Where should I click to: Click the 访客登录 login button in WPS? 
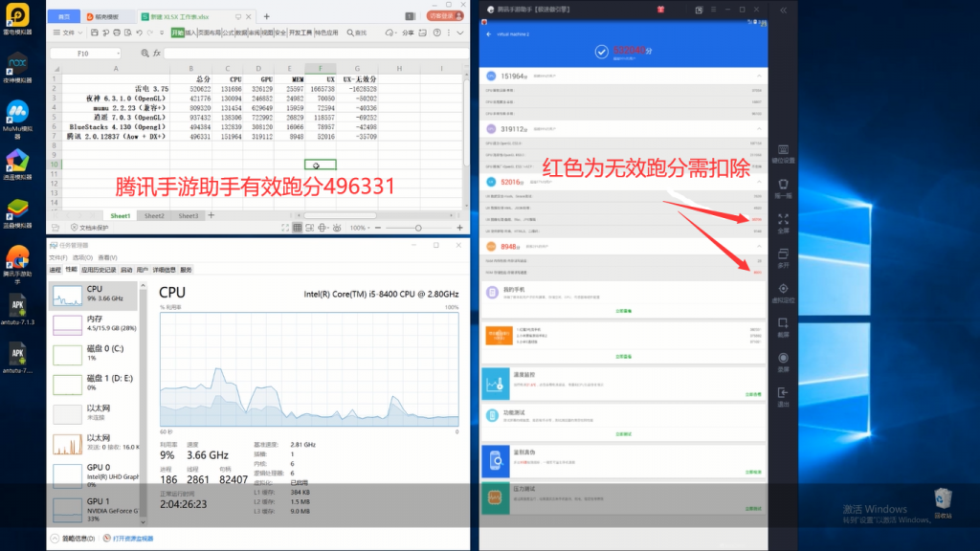click(x=446, y=15)
